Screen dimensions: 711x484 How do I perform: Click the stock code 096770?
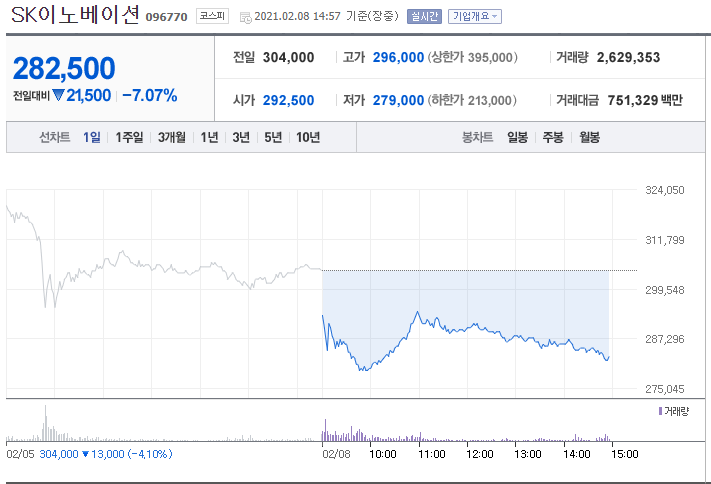pyautogui.click(x=167, y=17)
